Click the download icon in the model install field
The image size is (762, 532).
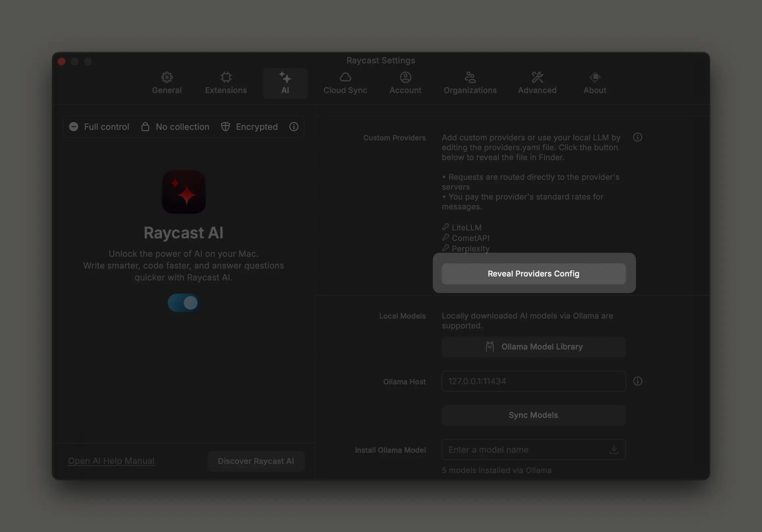pyautogui.click(x=614, y=449)
